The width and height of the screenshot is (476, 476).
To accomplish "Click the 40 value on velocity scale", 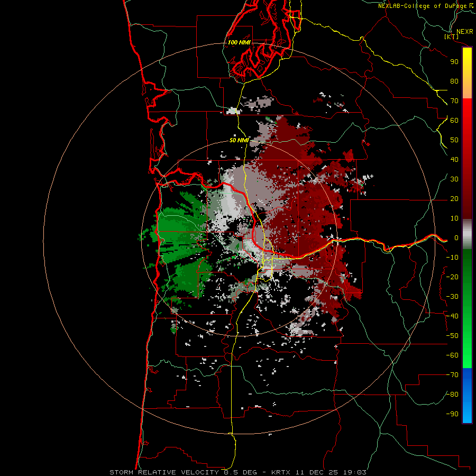I will tap(454, 160).
